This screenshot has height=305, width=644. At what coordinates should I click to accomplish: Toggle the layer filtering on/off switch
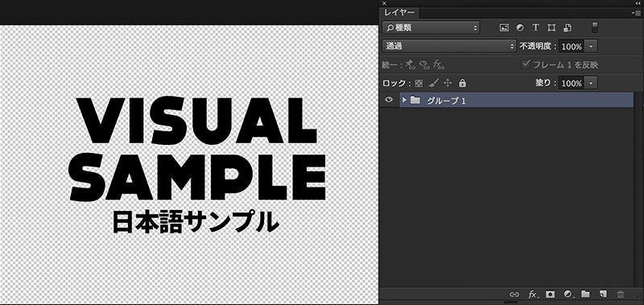click(x=595, y=27)
